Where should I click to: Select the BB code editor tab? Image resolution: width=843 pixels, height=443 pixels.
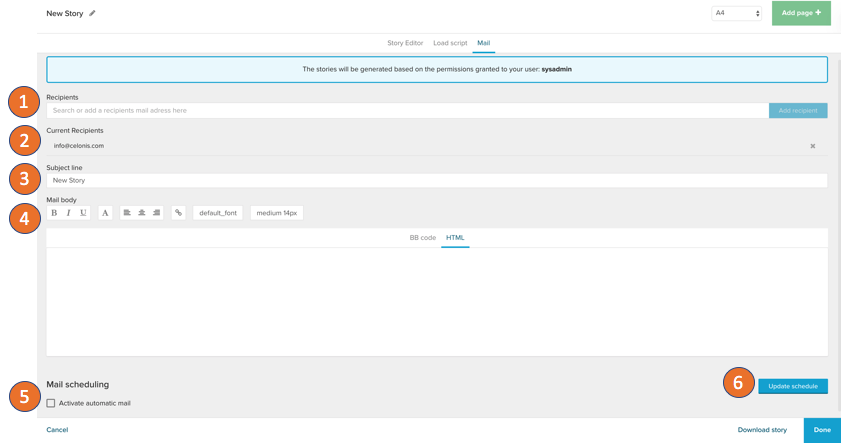coord(422,238)
